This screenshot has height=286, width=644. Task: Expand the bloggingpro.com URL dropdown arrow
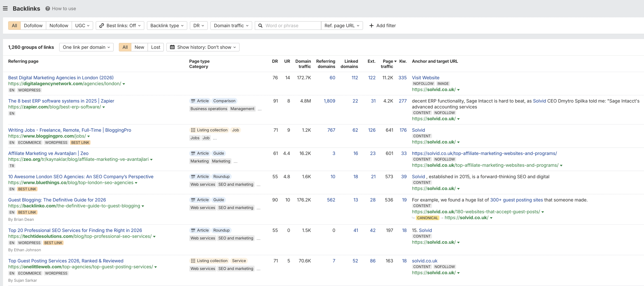click(89, 136)
